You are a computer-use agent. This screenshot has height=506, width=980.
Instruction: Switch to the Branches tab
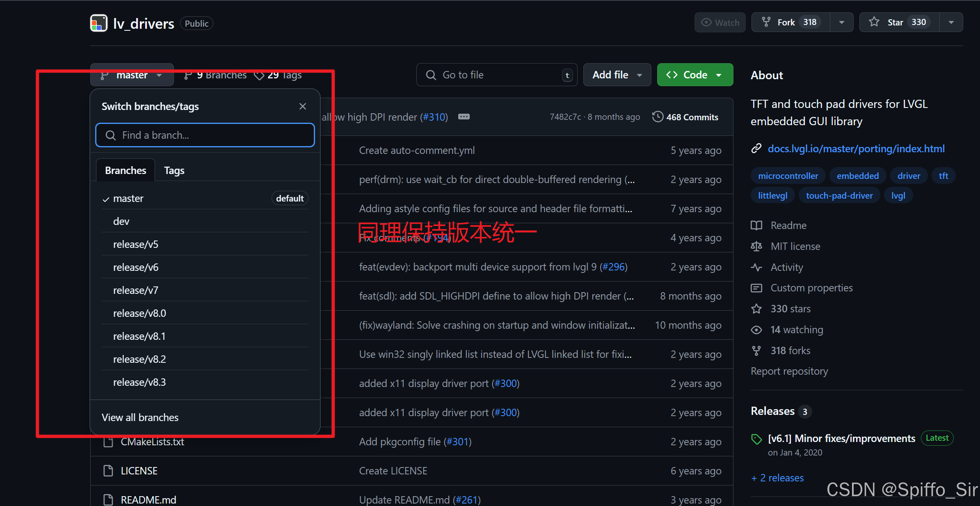126,170
